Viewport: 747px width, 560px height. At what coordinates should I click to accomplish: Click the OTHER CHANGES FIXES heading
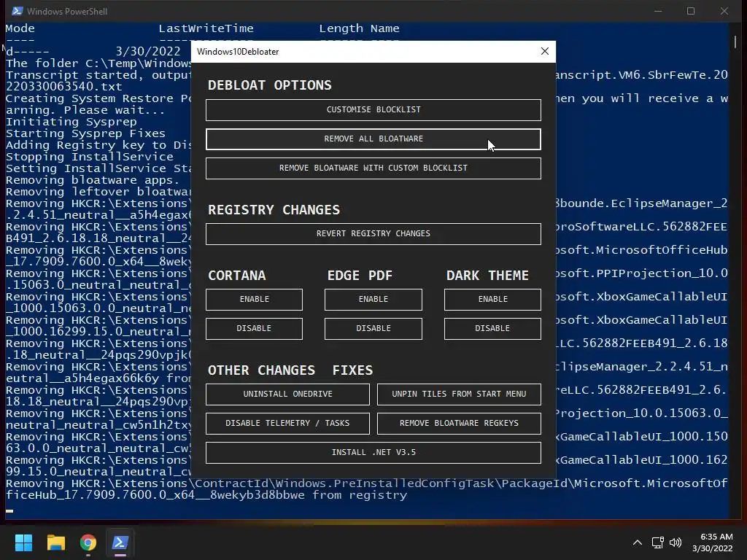pyautogui.click(x=290, y=370)
